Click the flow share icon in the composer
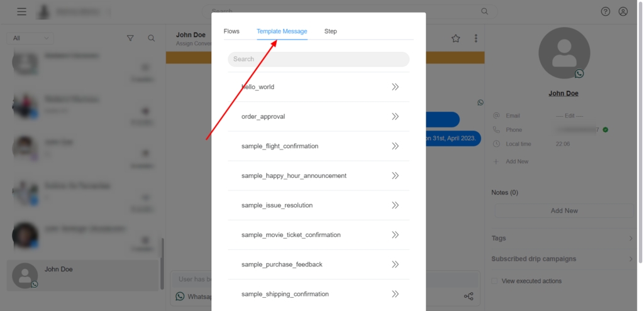644x311 pixels. point(469,296)
